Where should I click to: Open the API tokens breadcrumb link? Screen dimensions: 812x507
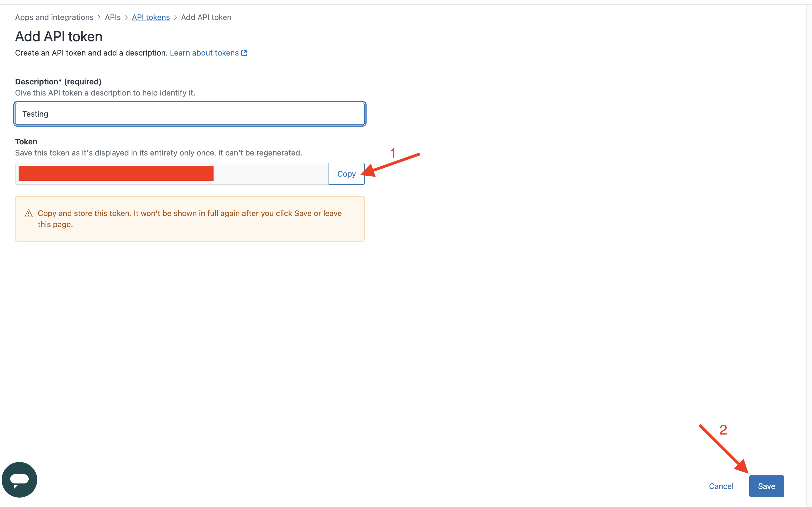tap(151, 17)
